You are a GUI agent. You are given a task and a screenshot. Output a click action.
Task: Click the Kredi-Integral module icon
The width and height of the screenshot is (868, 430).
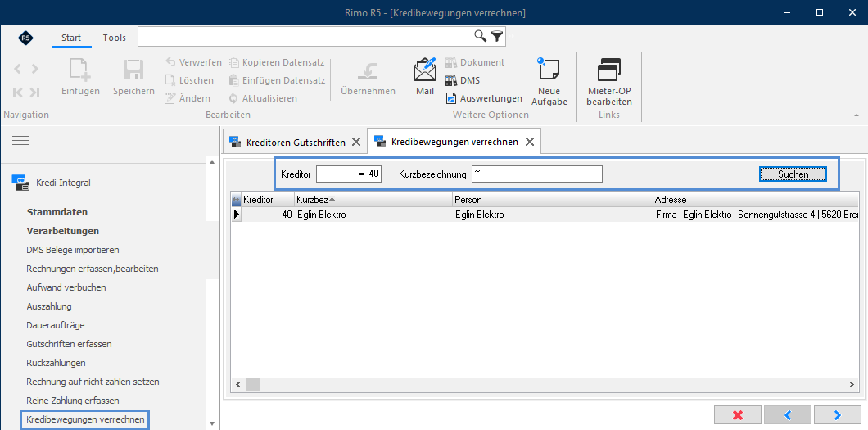click(20, 183)
